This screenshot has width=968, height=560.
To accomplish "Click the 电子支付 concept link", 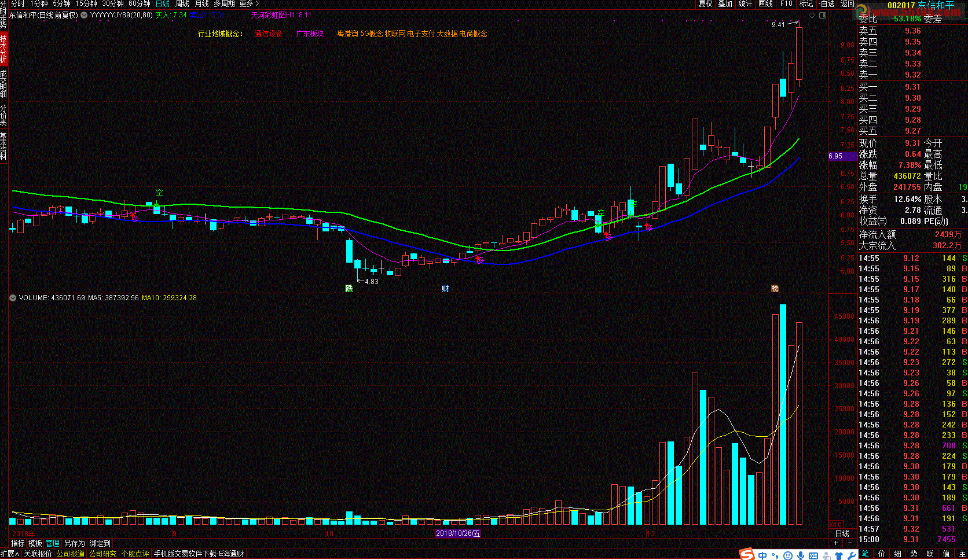I will tap(421, 34).
